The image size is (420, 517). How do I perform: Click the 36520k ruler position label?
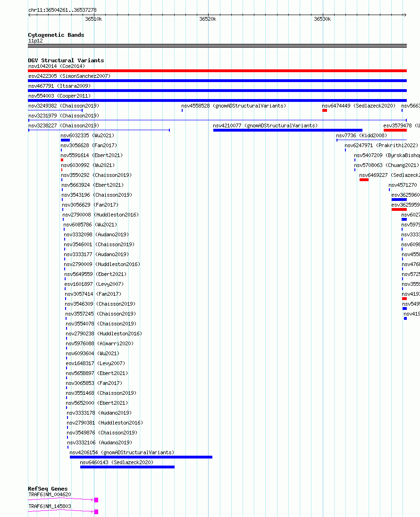point(208,19)
